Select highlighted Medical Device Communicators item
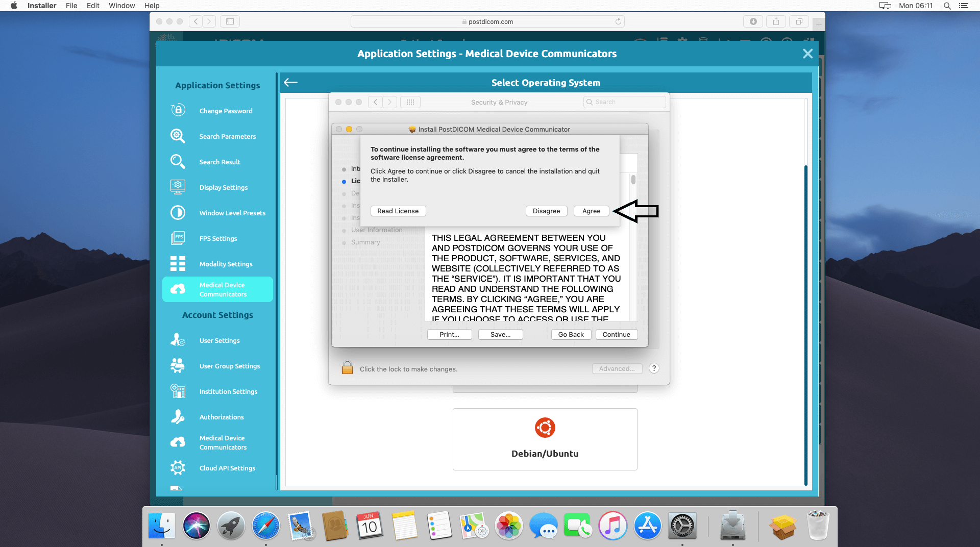 coord(217,289)
